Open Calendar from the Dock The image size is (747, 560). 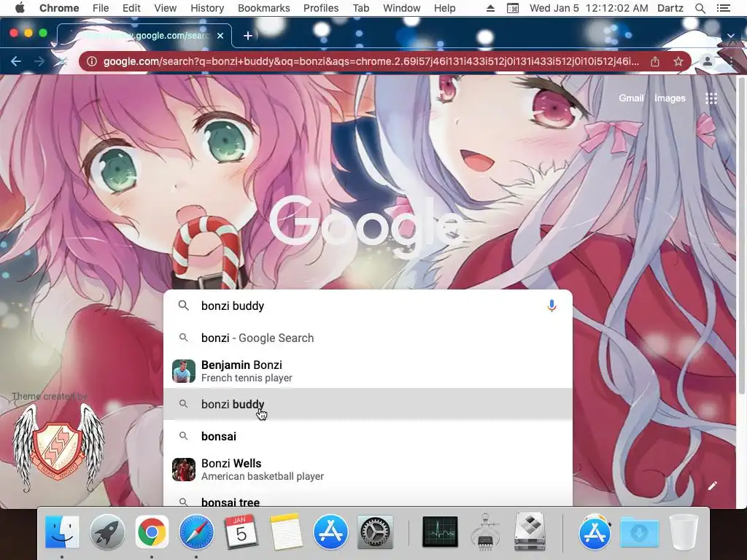241,532
